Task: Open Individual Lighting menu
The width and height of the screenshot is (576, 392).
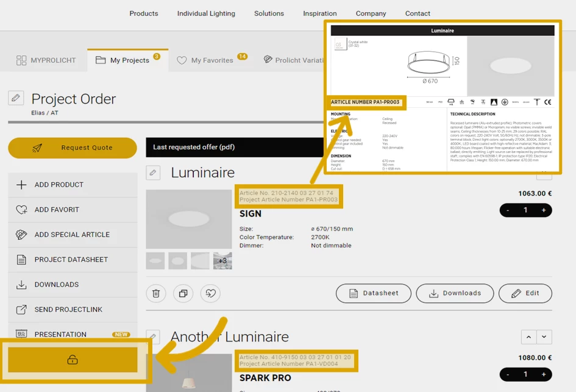Action: [x=206, y=13]
